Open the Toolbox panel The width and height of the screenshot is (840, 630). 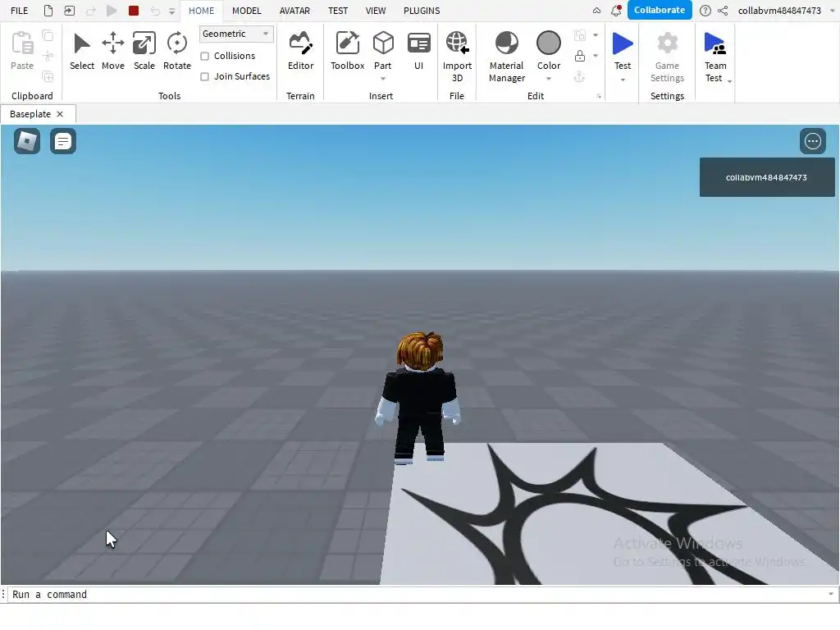point(347,51)
